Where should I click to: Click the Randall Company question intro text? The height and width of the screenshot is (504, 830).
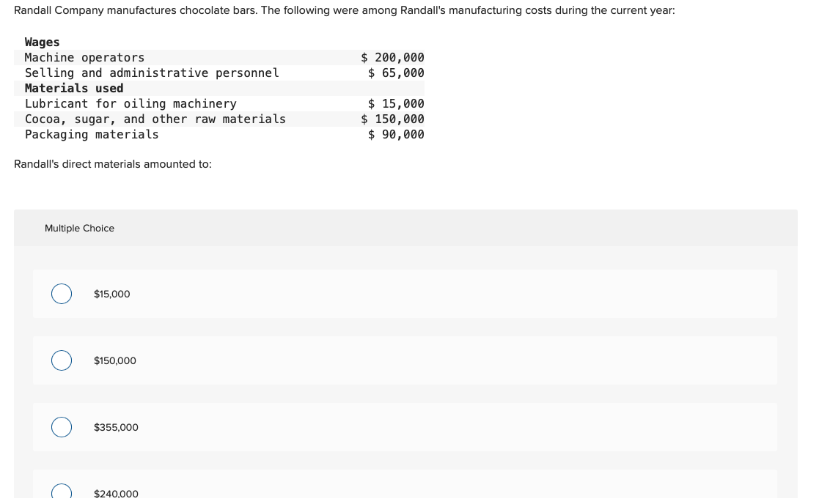click(345, 10)
